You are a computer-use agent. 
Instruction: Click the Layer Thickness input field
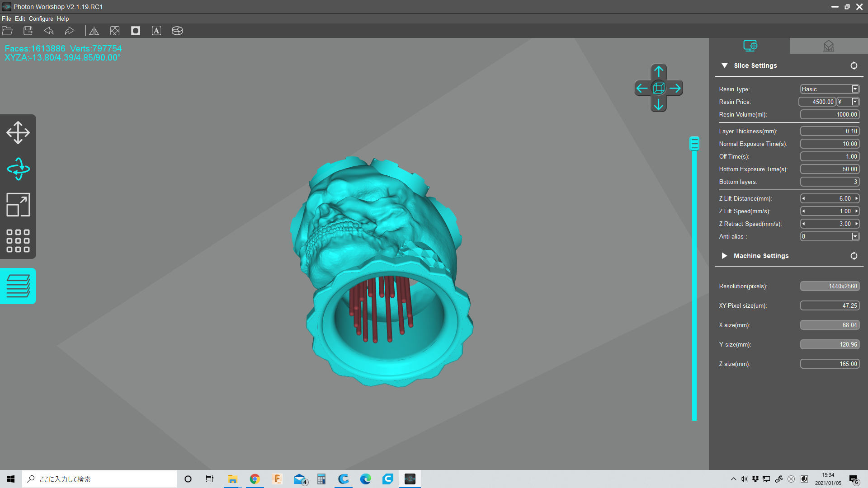(x=830, y=131)
